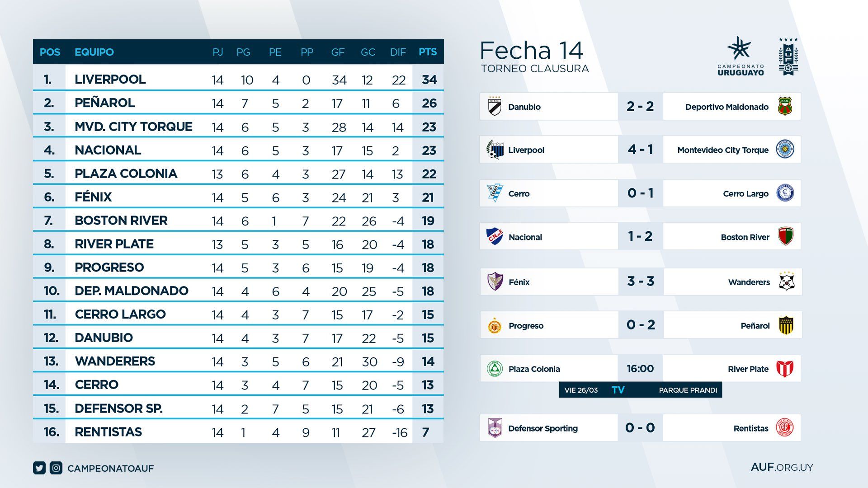Click the Liverpool 4 - 1 score
The image size is (868, 488).
[640, 150]
